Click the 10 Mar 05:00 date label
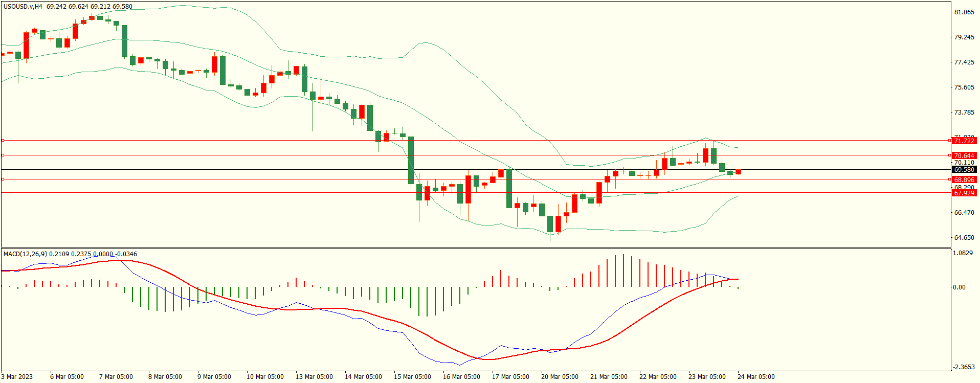Screen dimensions: 980x383 (265, 377)
